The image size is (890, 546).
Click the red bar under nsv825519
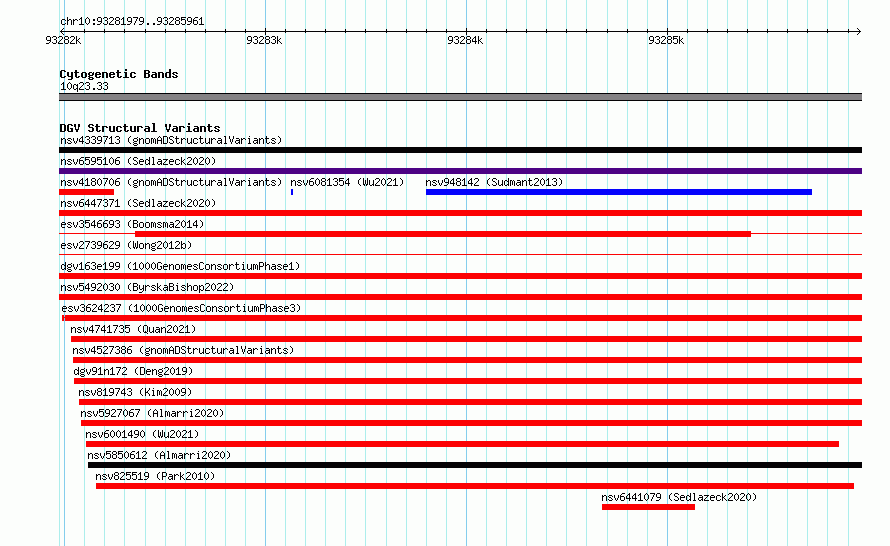(x=475, y=486)
